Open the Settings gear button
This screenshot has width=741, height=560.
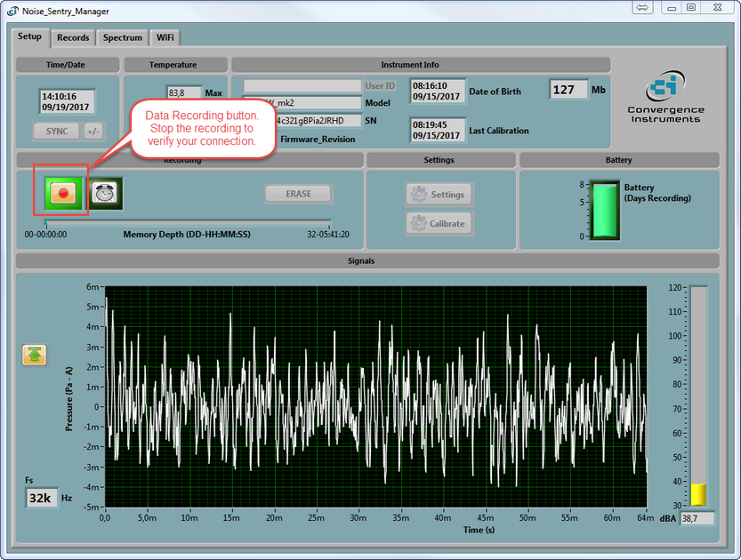tap(439, 195)
